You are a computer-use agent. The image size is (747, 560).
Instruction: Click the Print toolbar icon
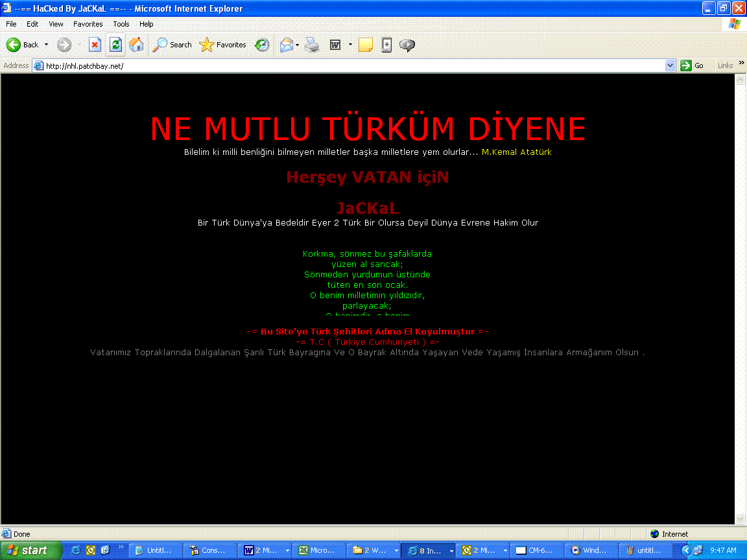tap(312, 45)
